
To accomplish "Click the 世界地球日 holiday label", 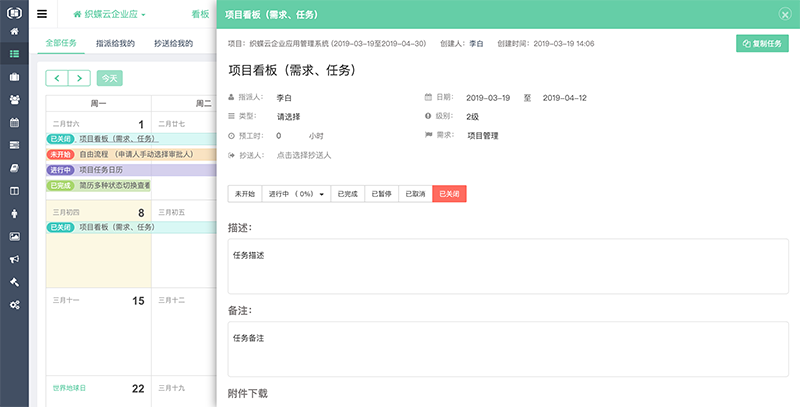I will pos(69,388).
